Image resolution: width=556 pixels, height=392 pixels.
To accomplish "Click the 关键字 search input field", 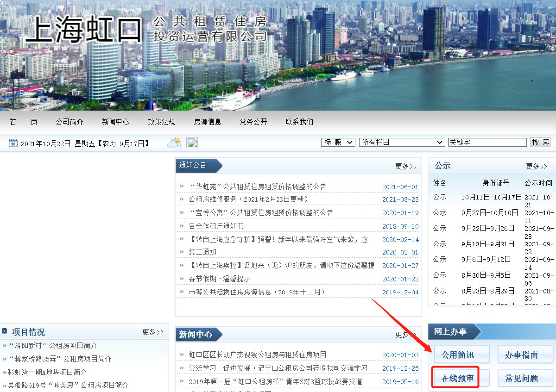I will click(487, 142).
